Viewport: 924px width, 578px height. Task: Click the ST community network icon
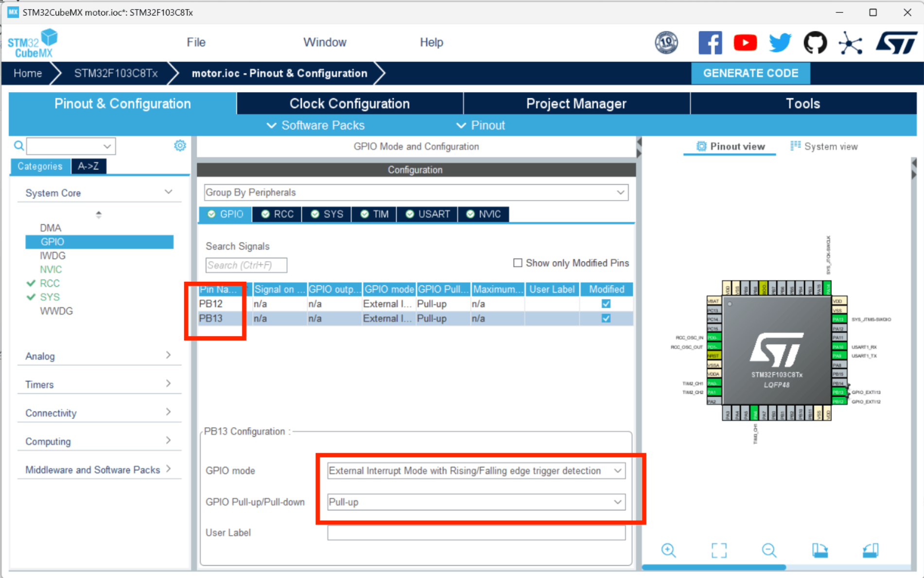[851, 43]
